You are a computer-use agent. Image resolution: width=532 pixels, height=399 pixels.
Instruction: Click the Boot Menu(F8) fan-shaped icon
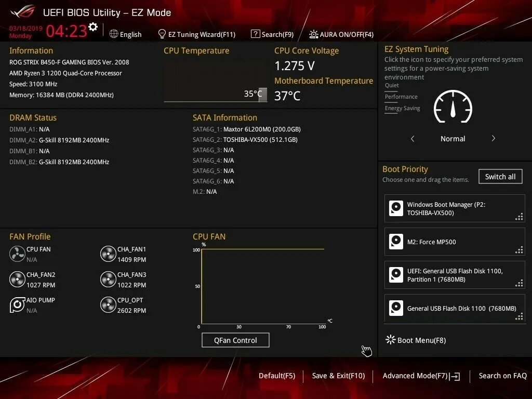(390, 339)
